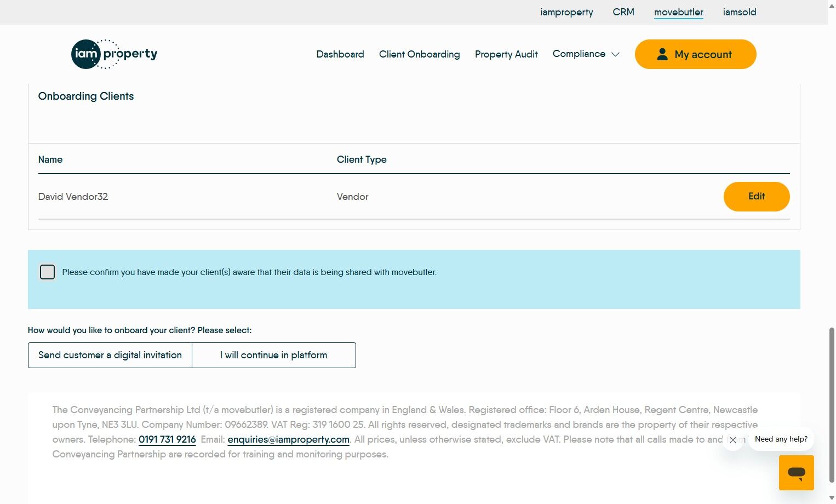Open the Dashboard page
Viewport: 836px width, 504px height.
point(340,54)
